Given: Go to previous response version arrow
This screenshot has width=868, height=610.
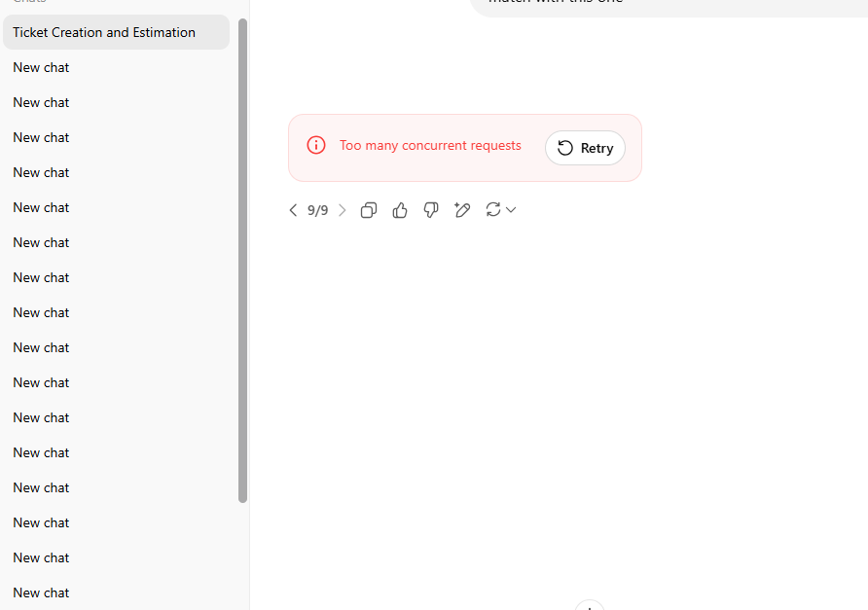Looking at the screenshot, I should pyautogui.click(x=294, y=210).
